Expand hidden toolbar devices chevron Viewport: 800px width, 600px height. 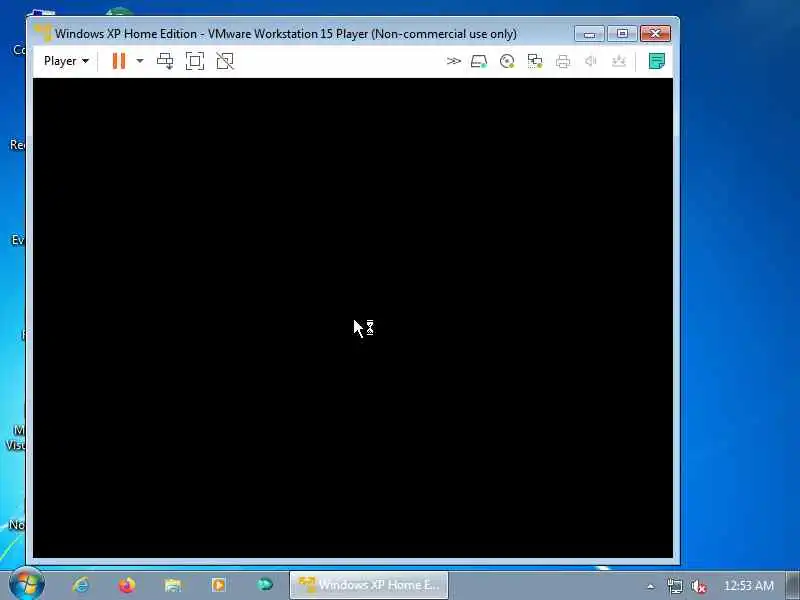tap(454, 61)
